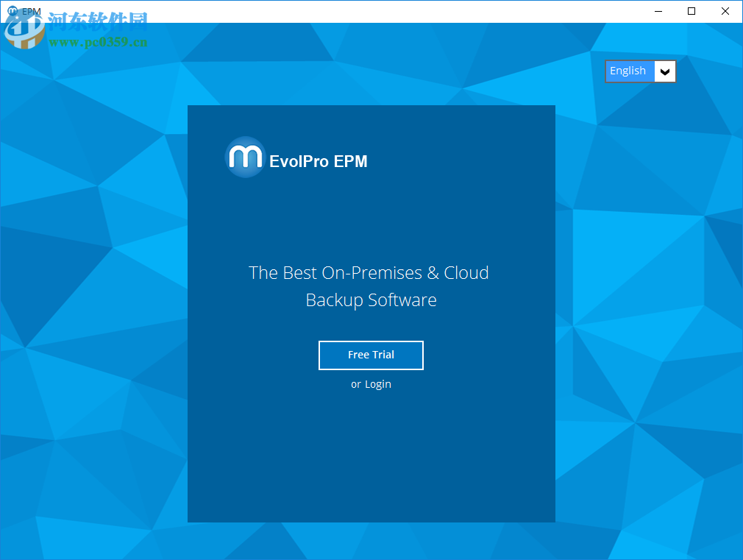Minimize the EPM window

pos(658,11)
